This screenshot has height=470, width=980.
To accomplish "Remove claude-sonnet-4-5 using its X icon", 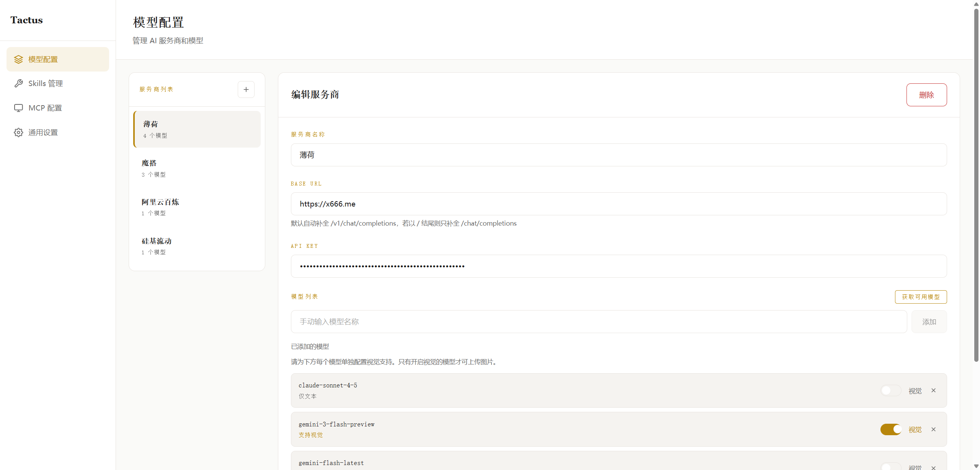I will pyautogui.click(x=933, y=390).
